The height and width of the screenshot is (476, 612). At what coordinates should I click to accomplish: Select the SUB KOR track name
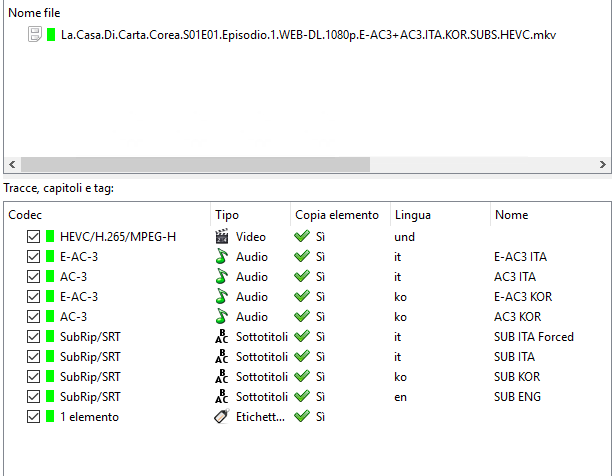[x=517, y=377]
